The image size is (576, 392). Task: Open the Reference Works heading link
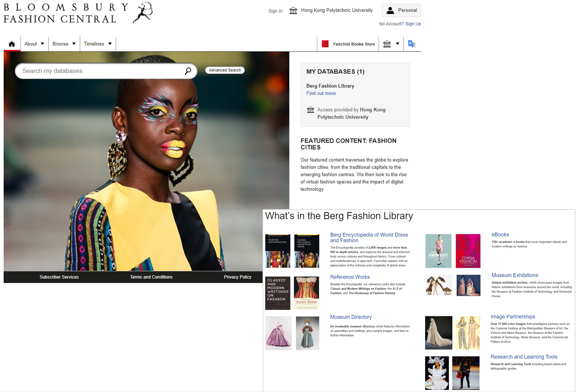(350, 277)
